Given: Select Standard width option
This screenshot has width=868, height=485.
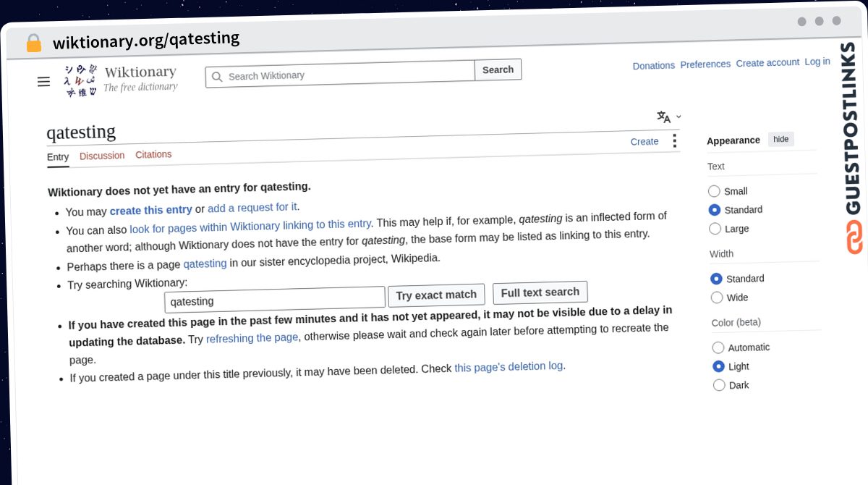Looking at the screenshot, I should (x=716, y=279).
